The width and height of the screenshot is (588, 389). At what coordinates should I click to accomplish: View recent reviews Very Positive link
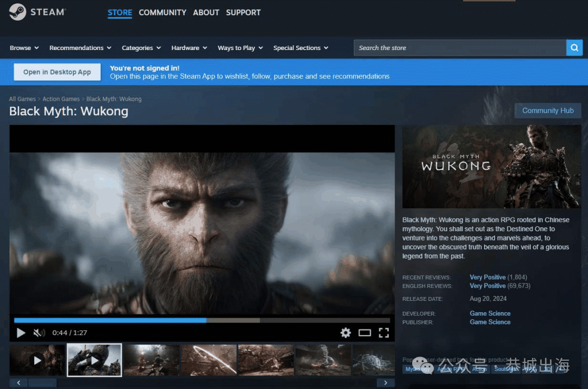tap(487, 277)
